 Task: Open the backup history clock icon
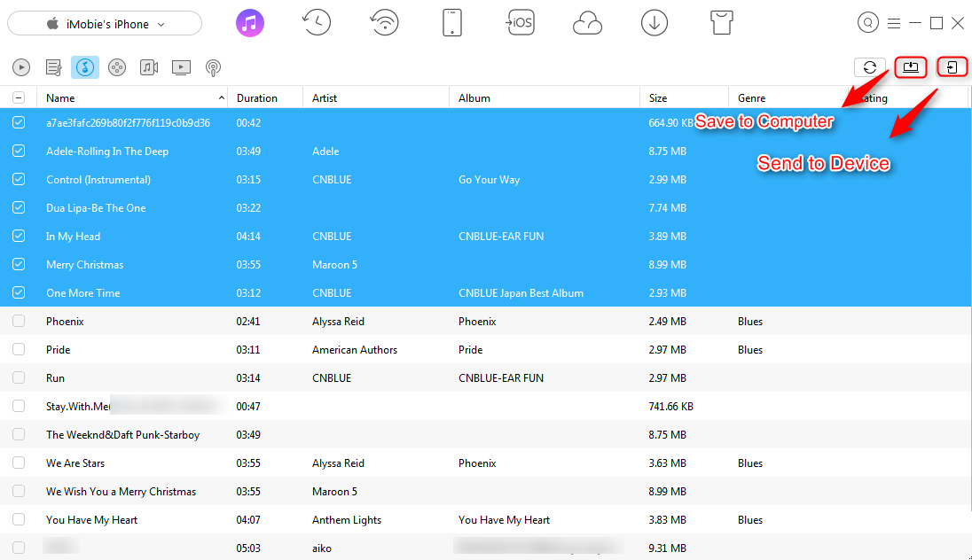click(316, 23)
